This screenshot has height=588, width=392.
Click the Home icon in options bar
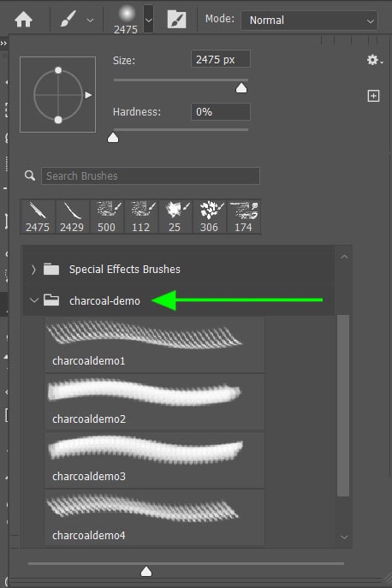pyautogui.click(x=23, y=20)
